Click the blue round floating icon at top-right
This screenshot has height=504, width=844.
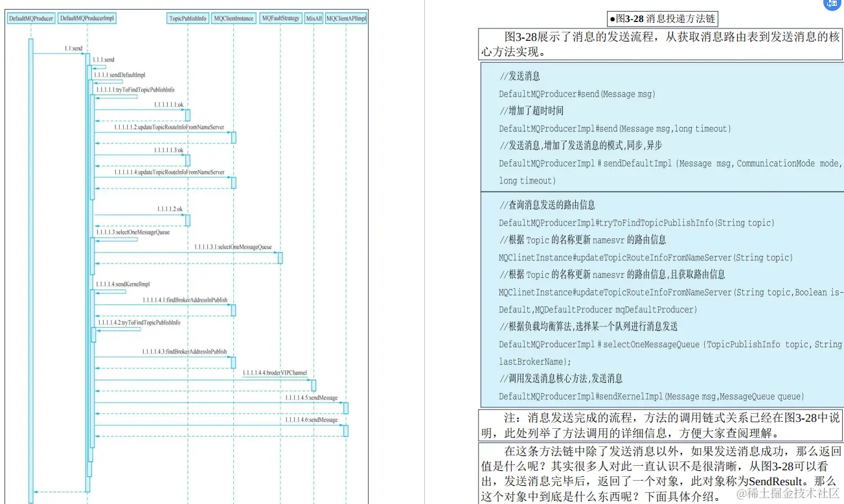(831, 4)
